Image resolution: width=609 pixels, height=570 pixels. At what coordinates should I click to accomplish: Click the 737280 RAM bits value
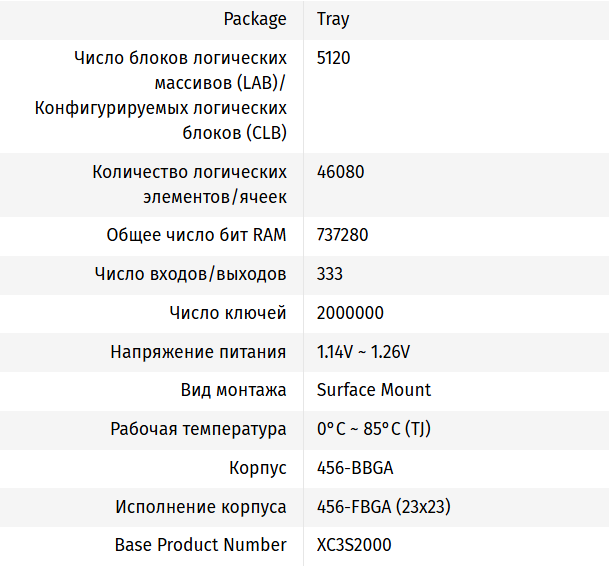(x=343, y=235)
